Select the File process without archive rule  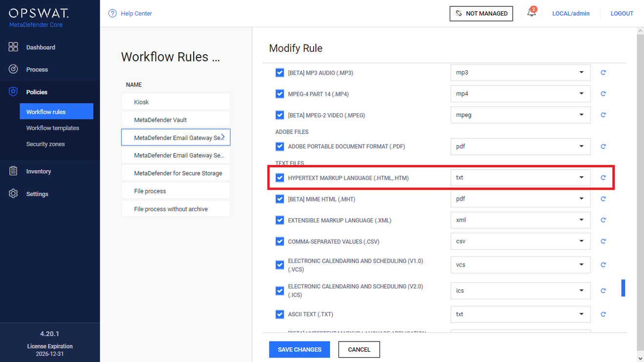(176, 209)
